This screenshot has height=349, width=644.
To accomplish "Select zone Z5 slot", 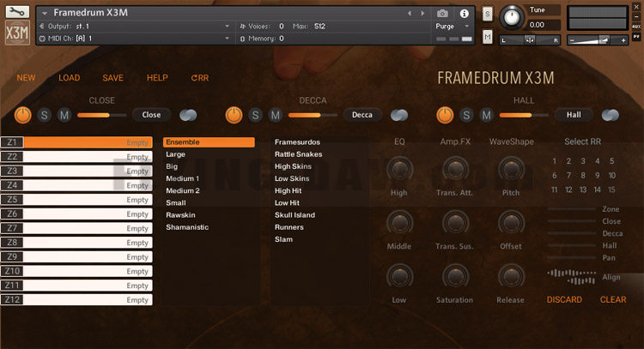I will (76, 200).
